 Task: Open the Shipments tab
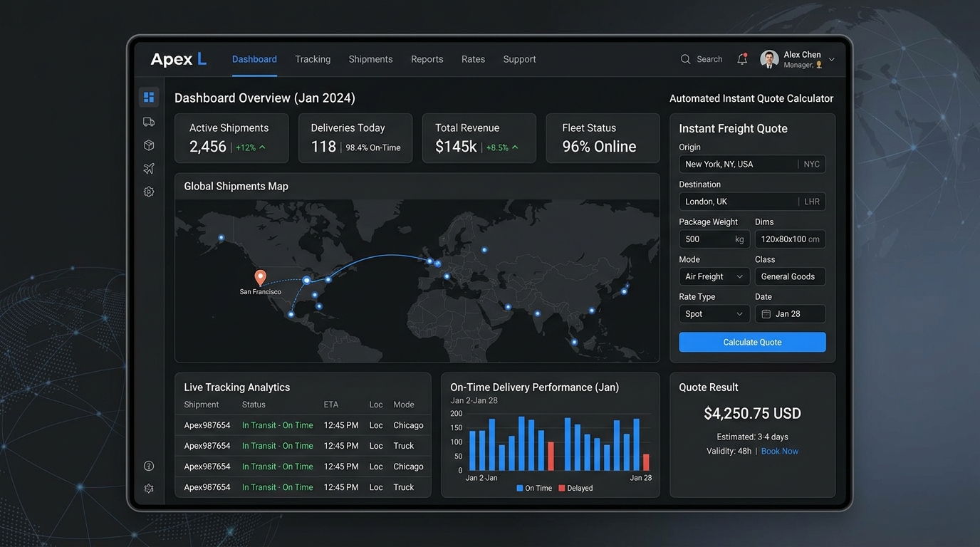pyautogui.click(x=370, y=59)
